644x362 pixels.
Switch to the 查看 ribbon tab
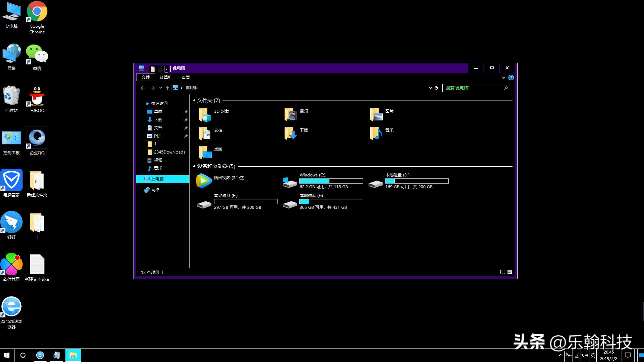pyautogui.click(x=185, y=78)
